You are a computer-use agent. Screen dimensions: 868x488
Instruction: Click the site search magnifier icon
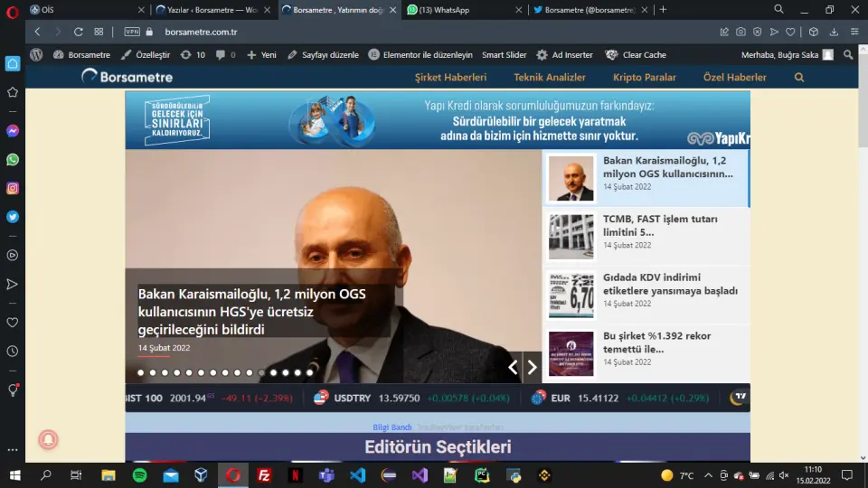point(798,78)
